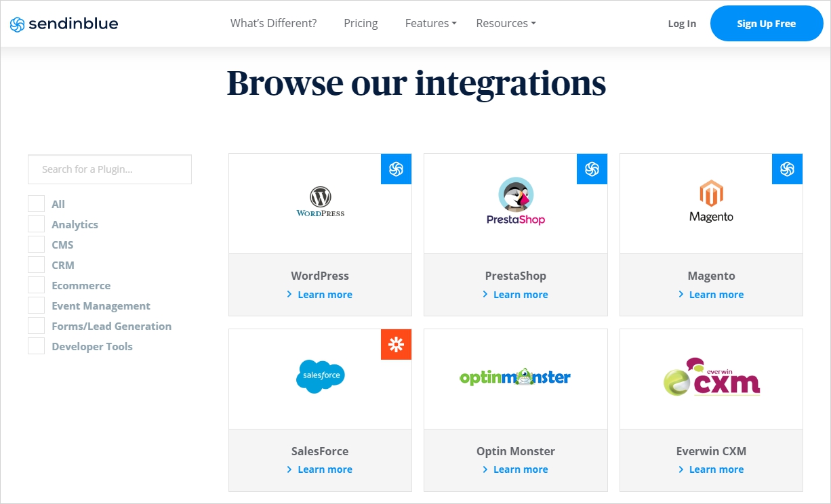Click the orange Zapier badge on SalesForce card
This screenshot has height=504, width=831.
[396, 345]
